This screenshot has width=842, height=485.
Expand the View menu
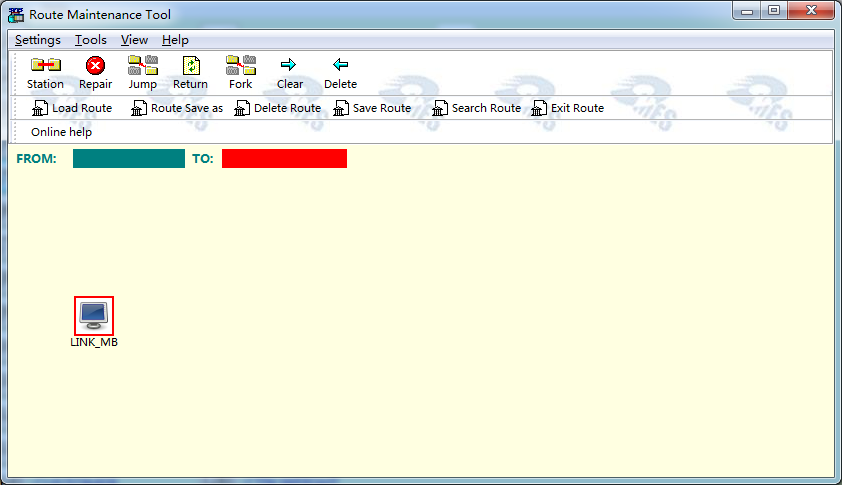pos(134,40)
